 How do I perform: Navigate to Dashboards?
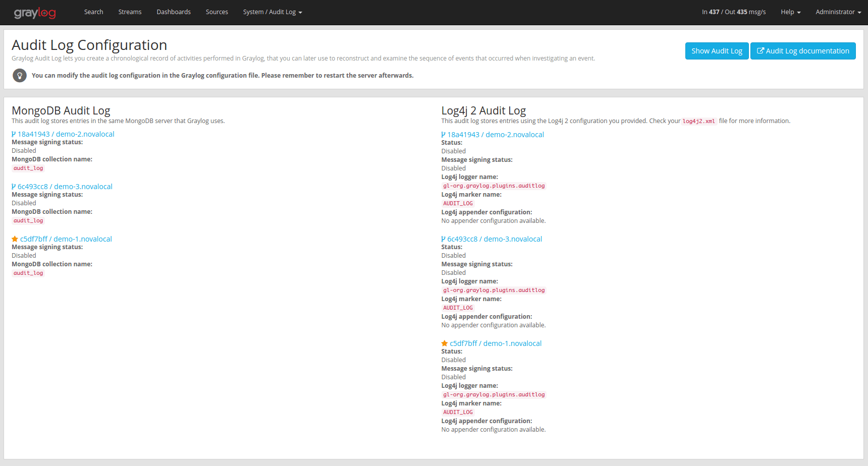point(174,12)
